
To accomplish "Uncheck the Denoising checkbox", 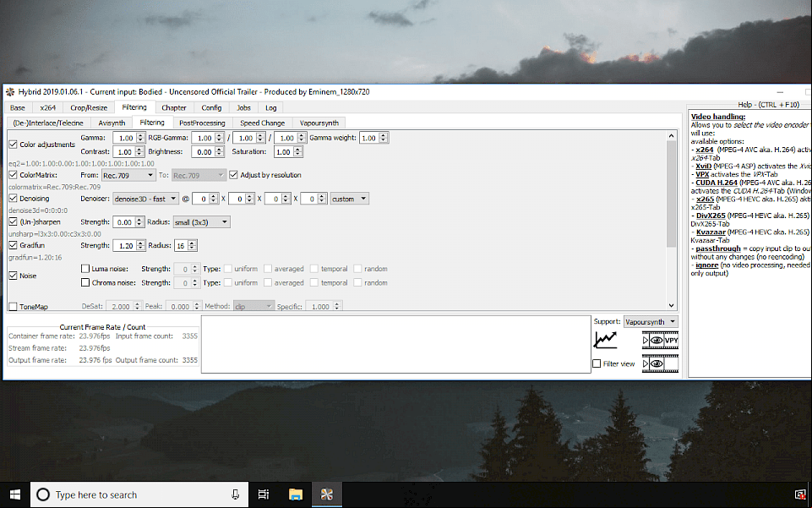I will pyautogui.click(x=13, y=199).
